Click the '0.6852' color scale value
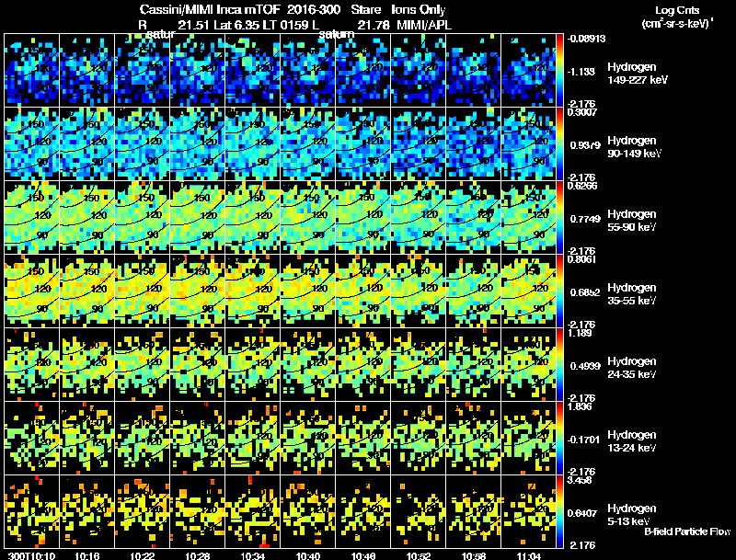 [x=585, y=292]
